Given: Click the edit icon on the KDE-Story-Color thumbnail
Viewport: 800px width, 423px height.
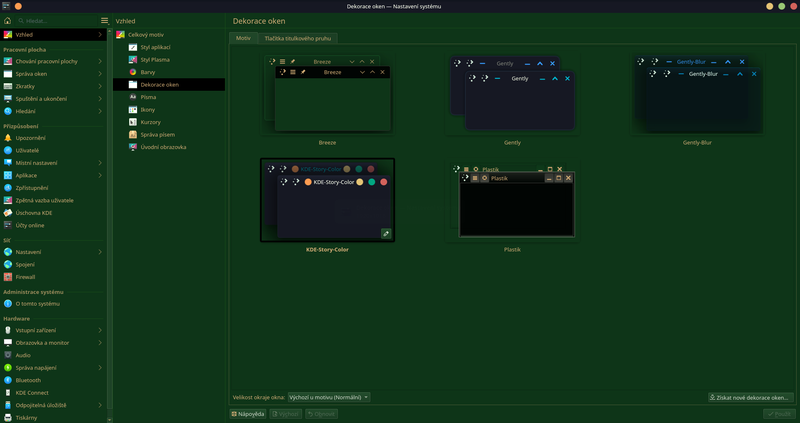Looking at the screenshot, I should 385,233.
